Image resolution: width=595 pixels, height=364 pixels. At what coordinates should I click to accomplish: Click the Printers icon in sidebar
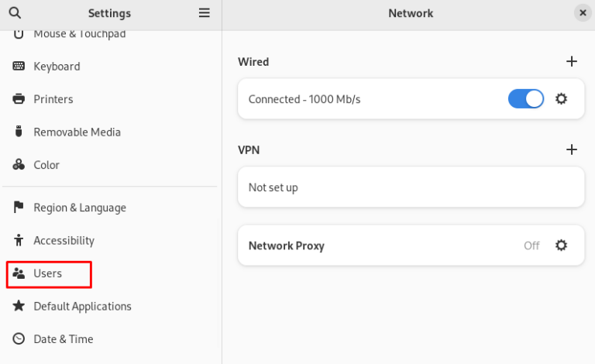(x=19, y=99)
